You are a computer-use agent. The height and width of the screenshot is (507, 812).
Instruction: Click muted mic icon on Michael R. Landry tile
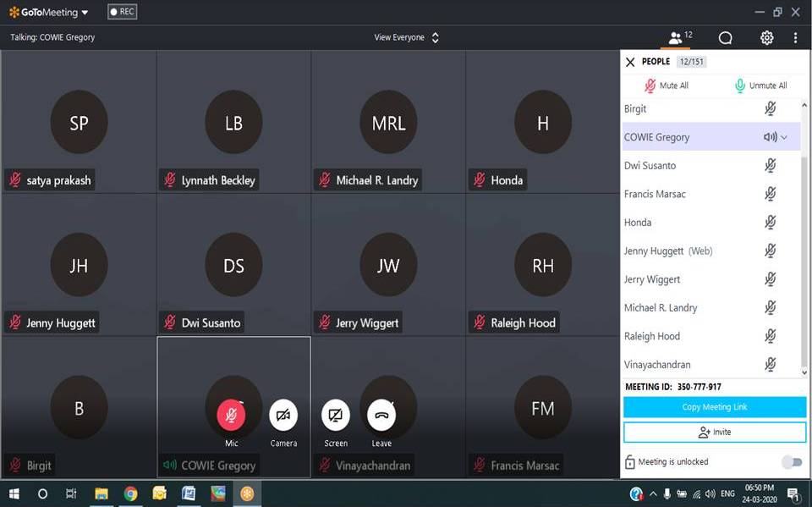click(x=325, y=180)
